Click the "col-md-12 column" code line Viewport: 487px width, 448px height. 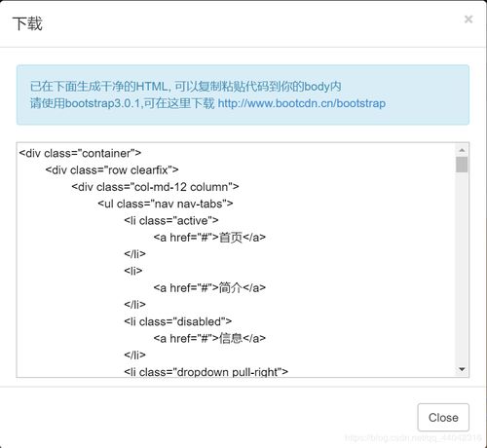(x=155, y=187)
